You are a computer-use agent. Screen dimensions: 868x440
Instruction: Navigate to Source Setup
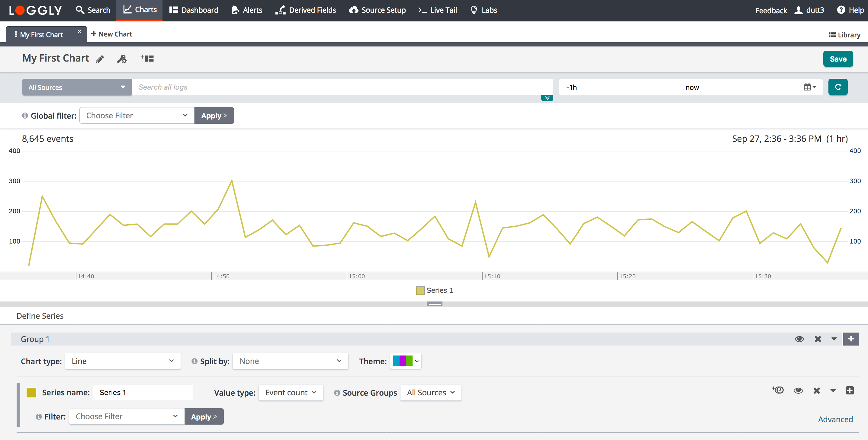(377, 10)
